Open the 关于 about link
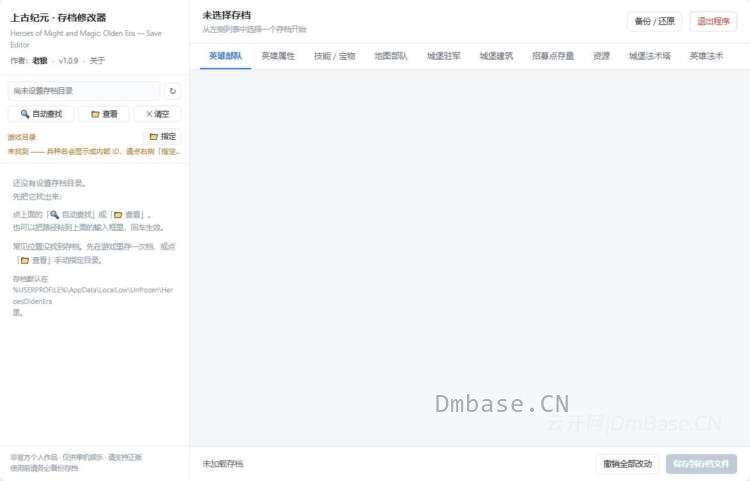 [x=97, y=61]
